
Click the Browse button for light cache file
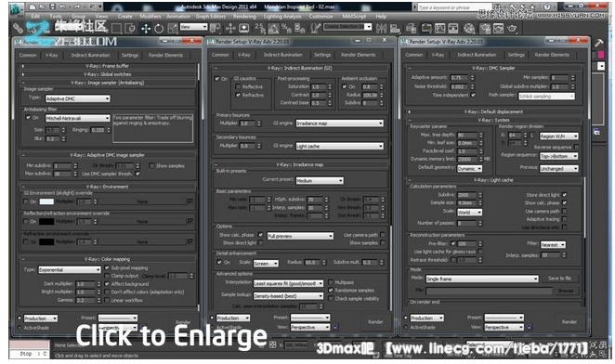click(566, 291)
